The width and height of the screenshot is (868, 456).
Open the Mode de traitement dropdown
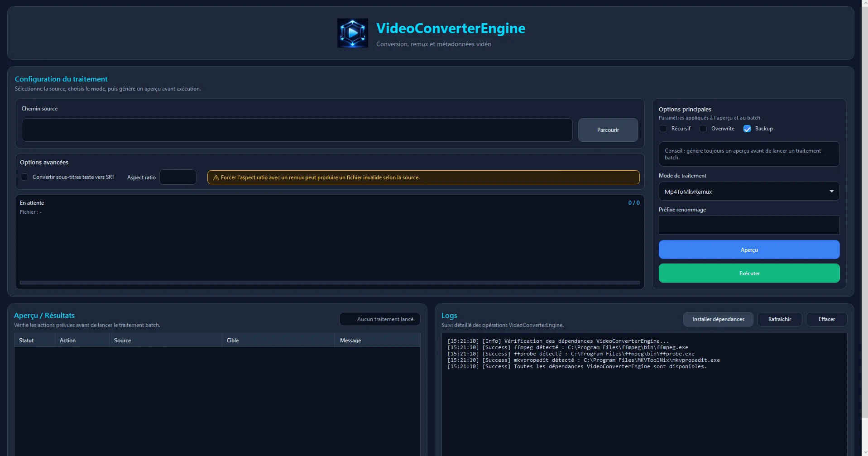tap(749, 191)
